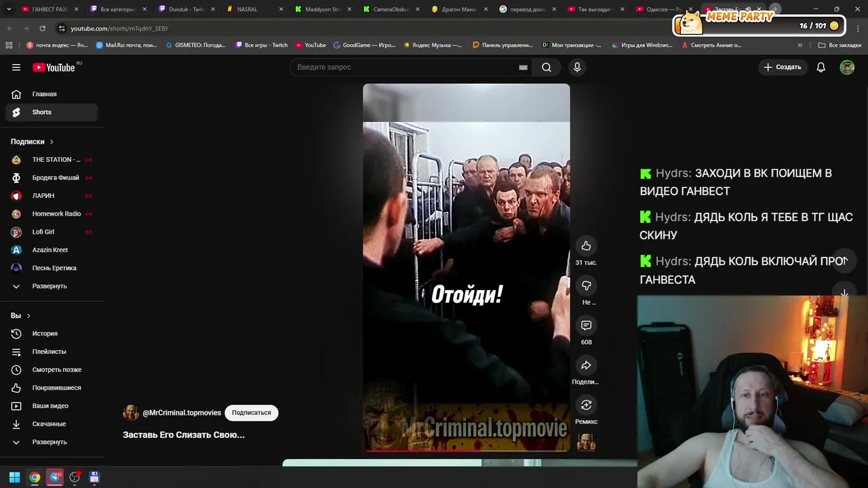The width and height of the screenshot is (868, 488).
Task: Dislike the Short with thumbs down
Action: click(586, 286)
